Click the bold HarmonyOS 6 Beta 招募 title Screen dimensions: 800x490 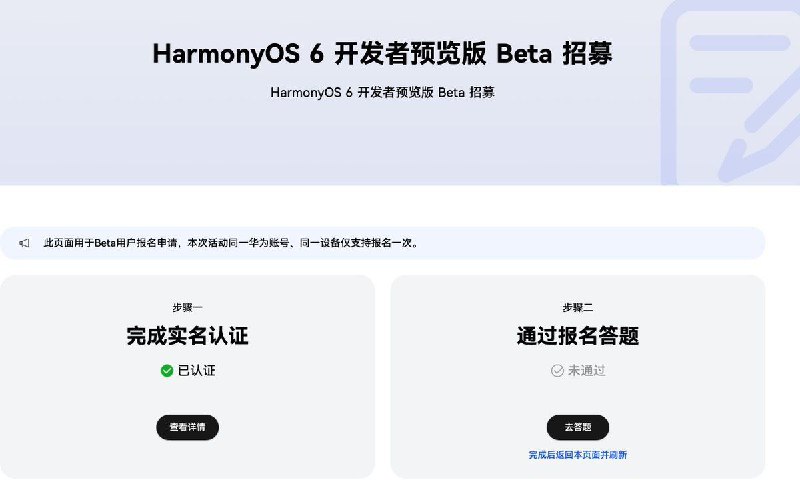(382, 54)
